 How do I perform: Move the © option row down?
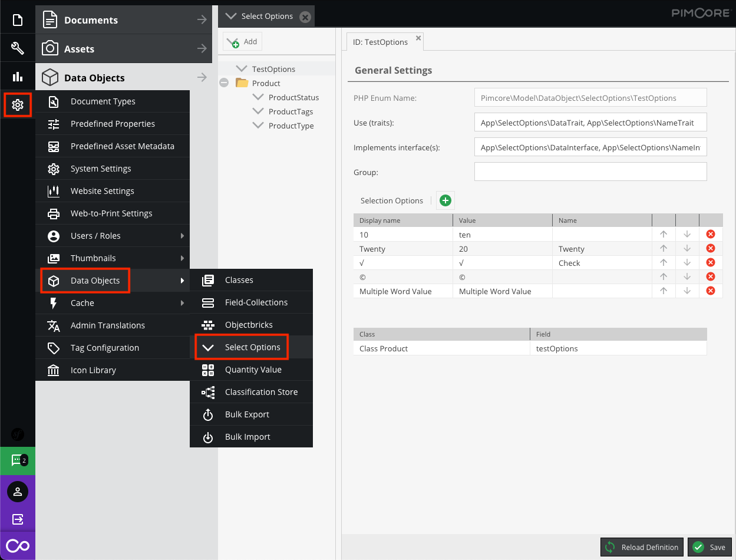tap(687, 277)
